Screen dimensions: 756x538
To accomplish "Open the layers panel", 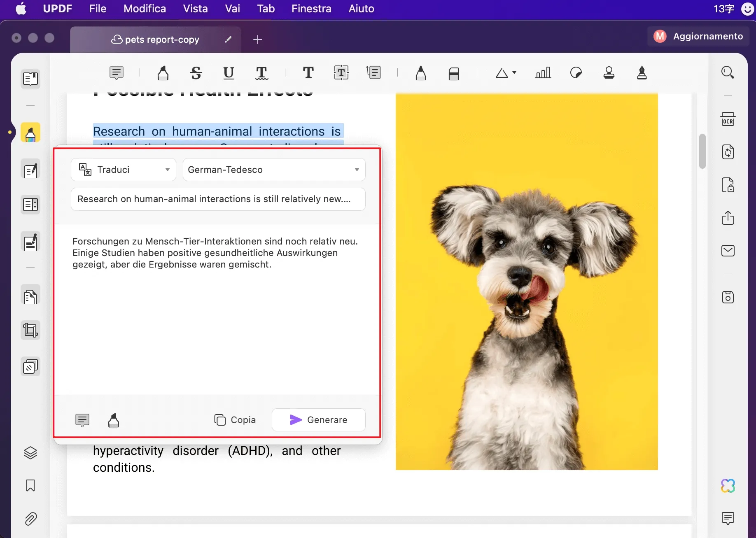I will pyautogui.click(x=30, y=453).
